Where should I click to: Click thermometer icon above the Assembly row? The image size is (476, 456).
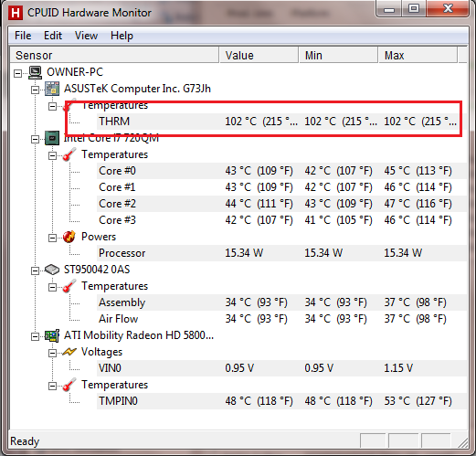69,286
